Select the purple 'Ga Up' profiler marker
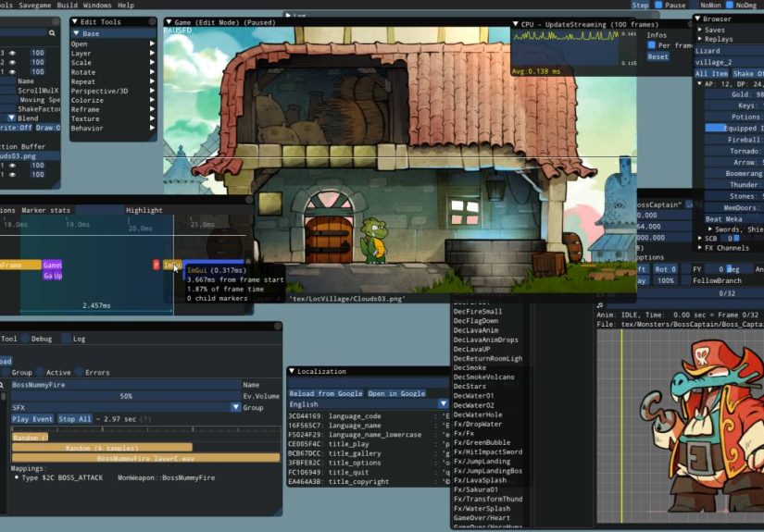The height and width of the screenshot is (532, 764). (52, 276)
